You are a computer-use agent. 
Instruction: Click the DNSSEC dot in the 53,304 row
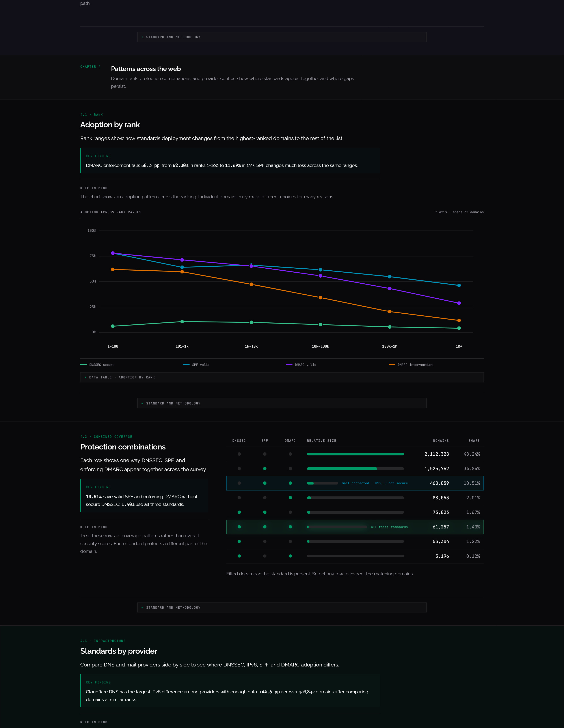point(239,542)
